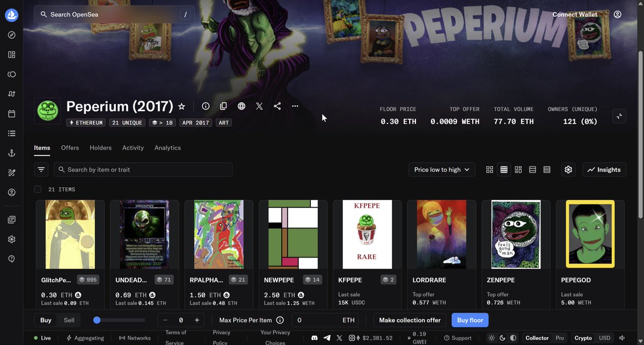
Task: Open collection X (Twitter) profile icon
Action: pos(259,106)
